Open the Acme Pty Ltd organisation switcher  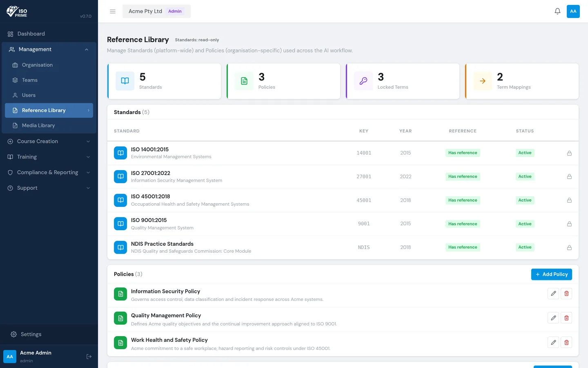pos(156,11)
